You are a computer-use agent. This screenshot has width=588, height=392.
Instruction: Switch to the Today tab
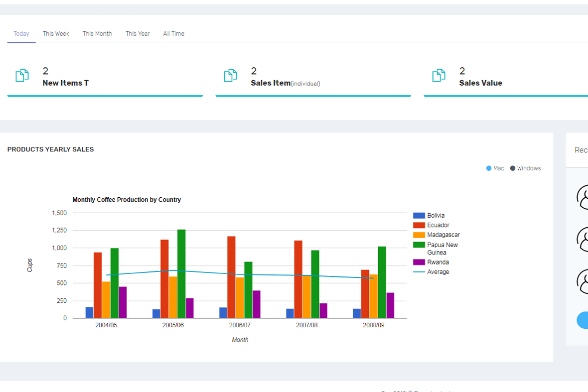coord(21,34)
